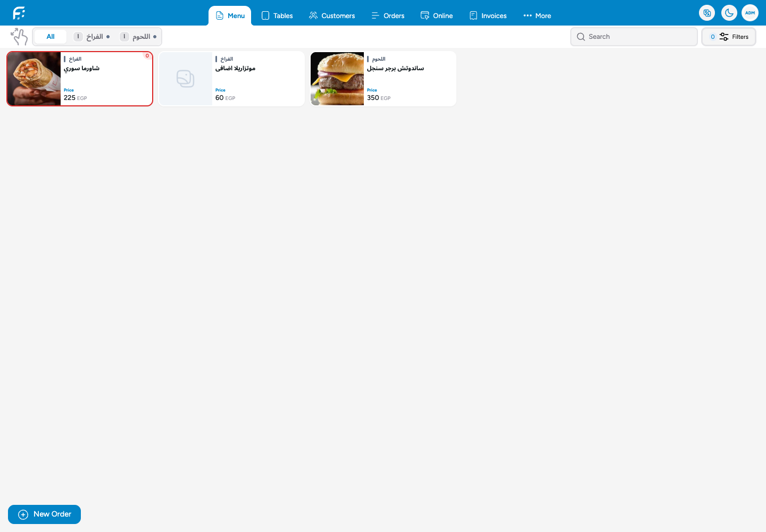Switch to the Online tab
766x532 pixels.
(437, 16)
